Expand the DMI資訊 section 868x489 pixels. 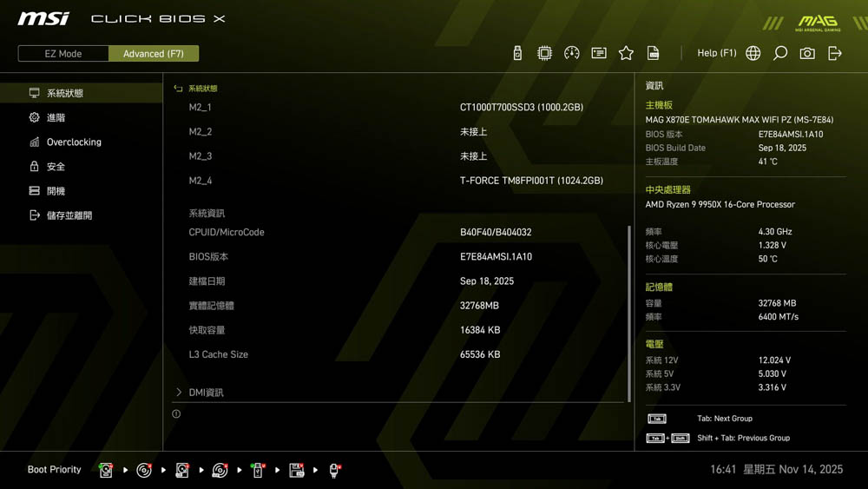pyautogui.click(x=206, y=393)
